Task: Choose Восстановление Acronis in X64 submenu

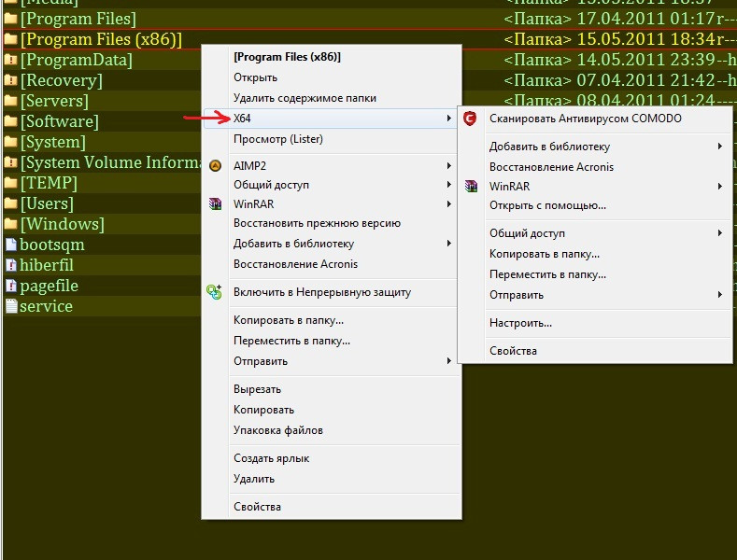Action: click(x=551, y=167)
